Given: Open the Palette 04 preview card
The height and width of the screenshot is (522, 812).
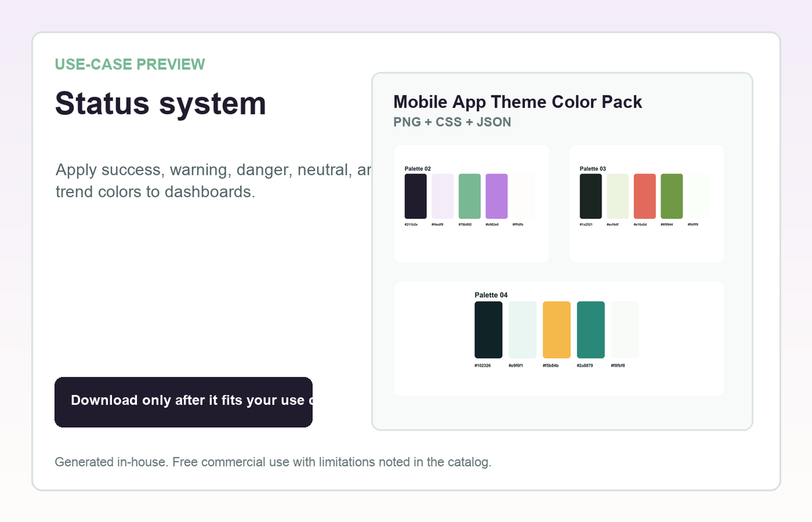Looking at the screenshot, I should (559, 339).
